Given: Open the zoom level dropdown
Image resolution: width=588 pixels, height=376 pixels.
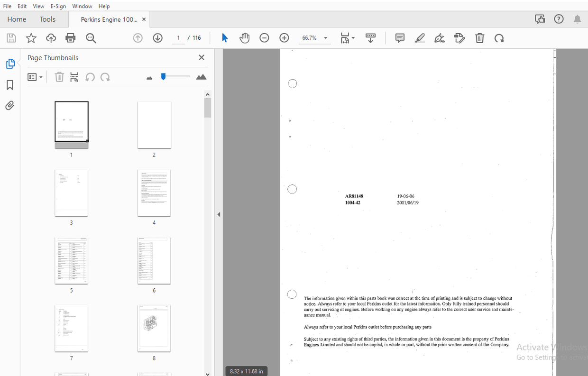Looking at the screenshot, I should (x=325, y=38).
